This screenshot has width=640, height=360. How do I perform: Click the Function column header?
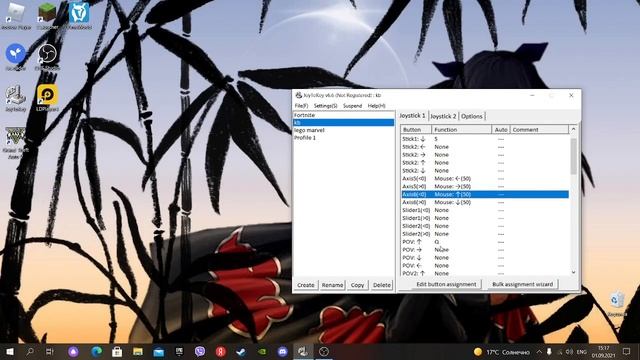[462, 129]
